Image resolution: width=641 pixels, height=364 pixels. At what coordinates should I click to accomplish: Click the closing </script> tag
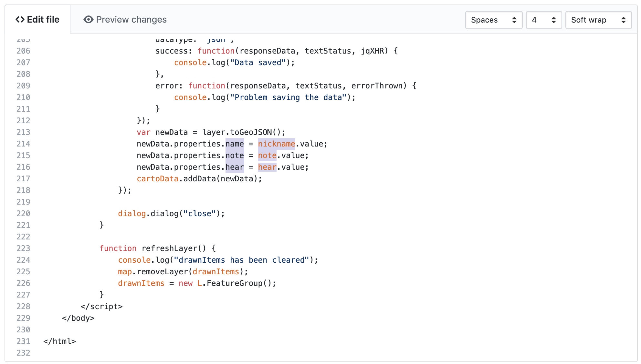tap(101, 307)
